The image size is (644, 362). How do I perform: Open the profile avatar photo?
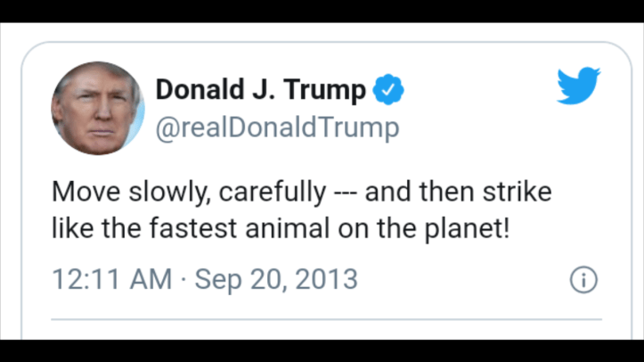coord(98,108)
